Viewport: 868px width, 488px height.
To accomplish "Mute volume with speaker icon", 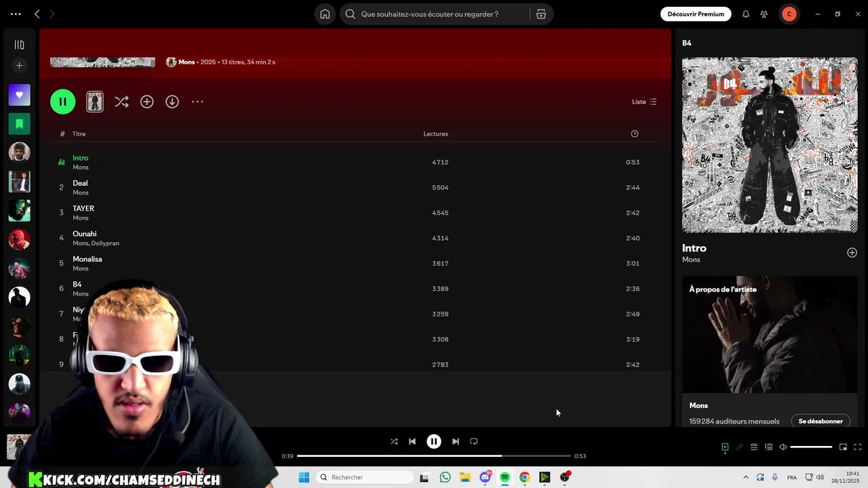I will tap(783, 447).
